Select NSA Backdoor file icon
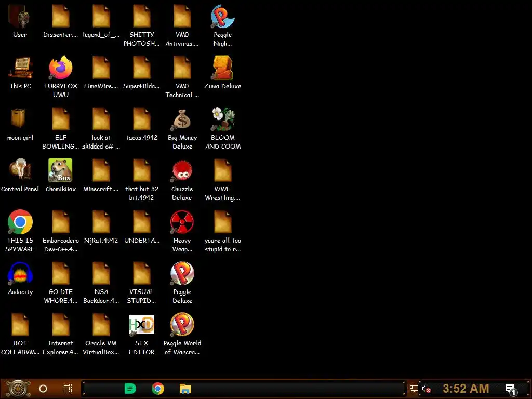Image resolution: width=532 pixels, height=399 pixels. [x=101, y=273]
